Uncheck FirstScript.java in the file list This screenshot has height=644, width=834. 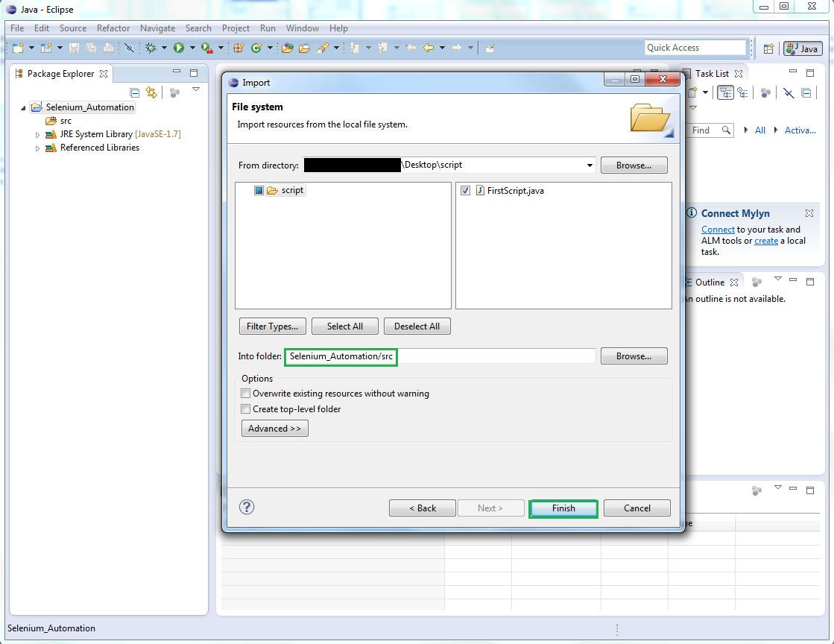pos(465,190)
